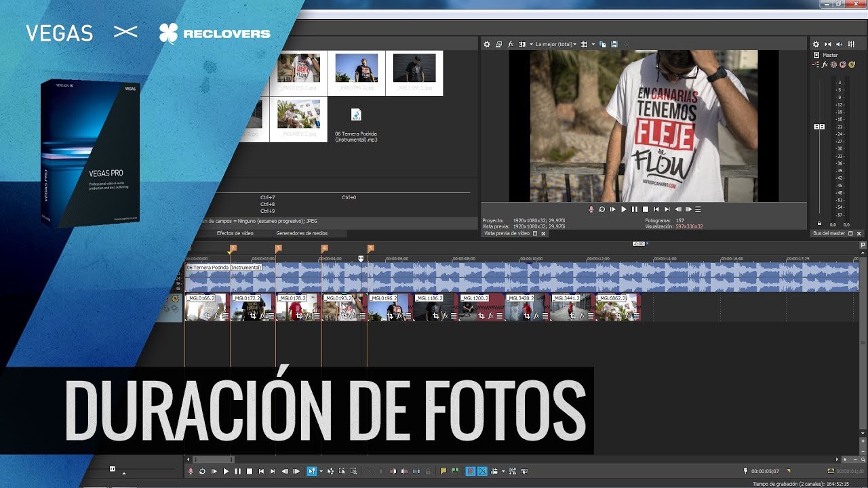Close the Vista previa de vídeo panel

point(543,233)
